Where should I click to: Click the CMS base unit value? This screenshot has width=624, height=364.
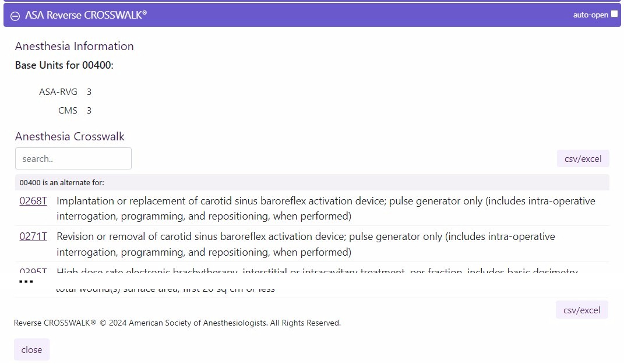pyautogui.click(x=89, y=111)
